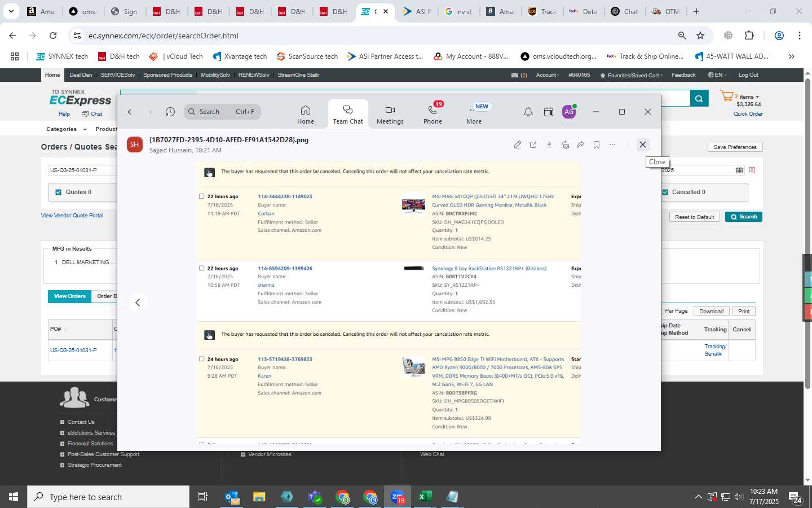Bookmark the shared image
The image size is (812, 508).
pos(597,145)
